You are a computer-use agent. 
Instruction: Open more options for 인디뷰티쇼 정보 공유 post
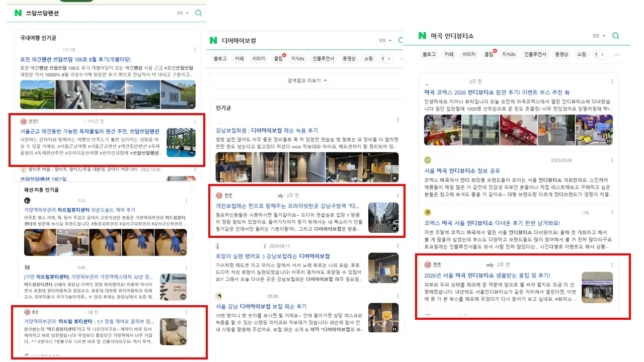(612, 160)
